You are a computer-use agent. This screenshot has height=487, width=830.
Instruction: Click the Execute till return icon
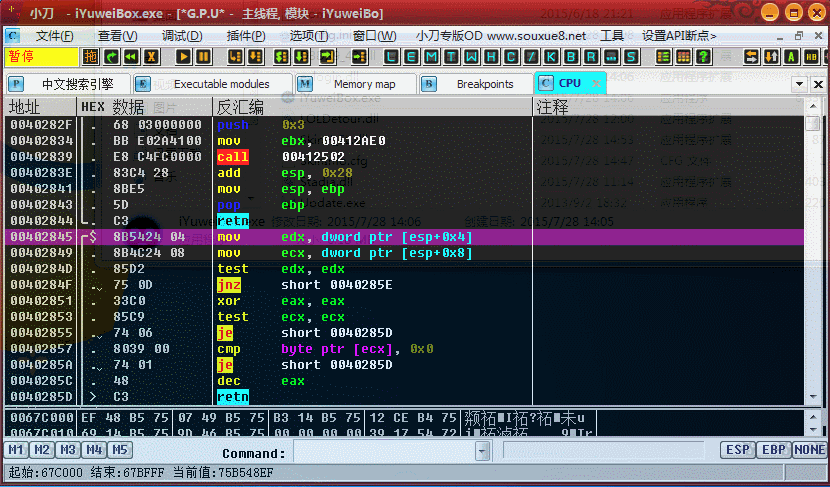(328, 57)
